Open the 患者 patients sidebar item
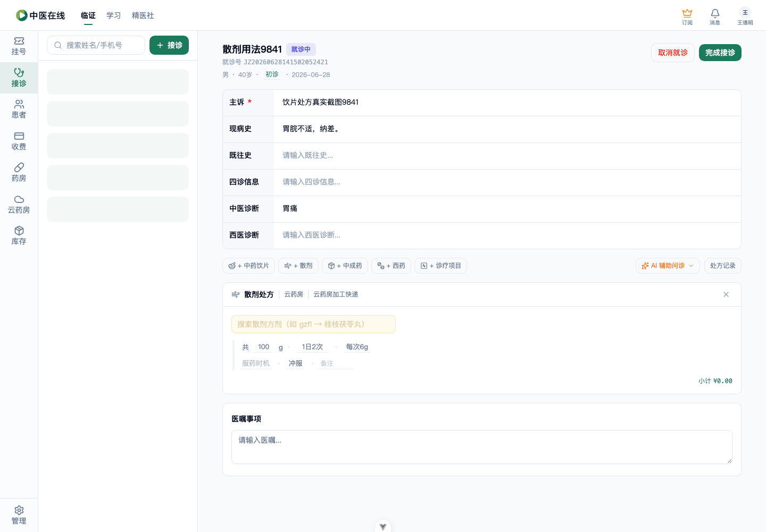766x532 pixels. click(x=19, y=109)
